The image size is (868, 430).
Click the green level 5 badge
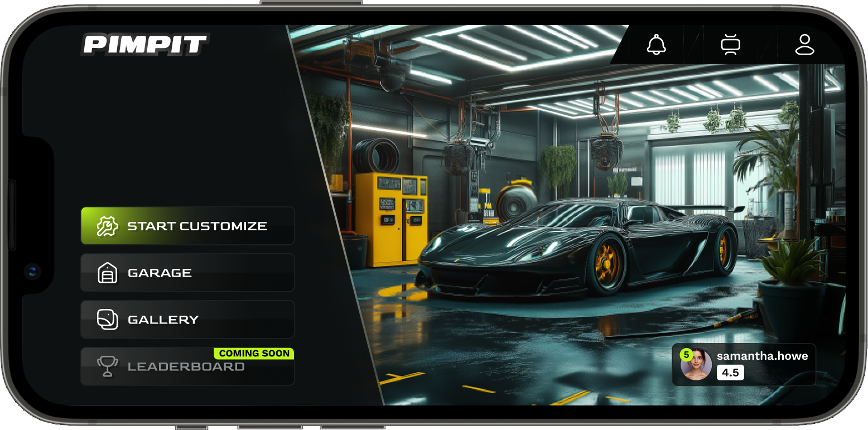[x=686, y=354]
